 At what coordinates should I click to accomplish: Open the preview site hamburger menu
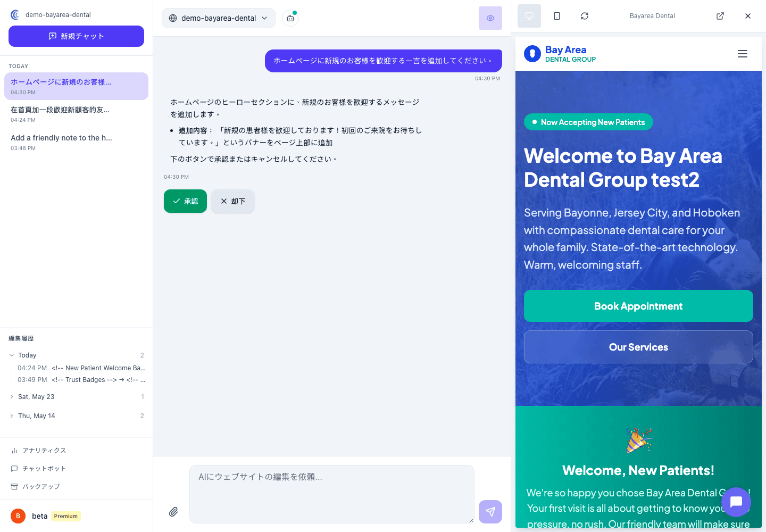tap(743, 54)
